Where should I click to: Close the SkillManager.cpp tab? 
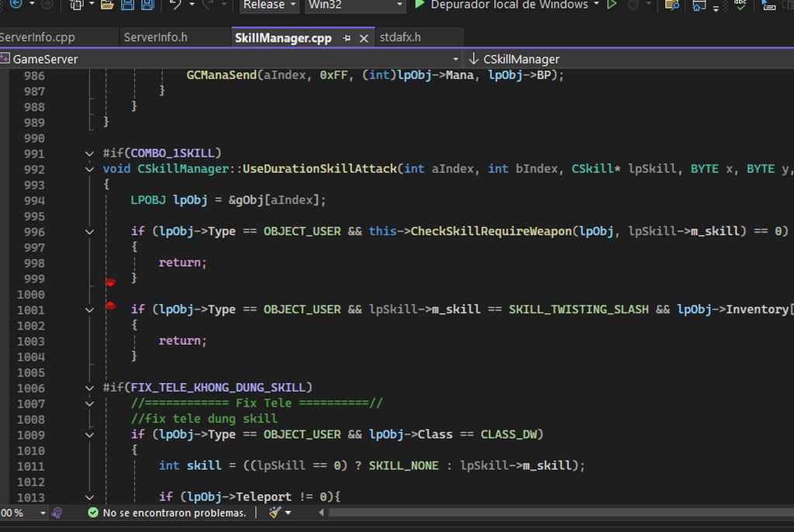click(x=364, y=39)
